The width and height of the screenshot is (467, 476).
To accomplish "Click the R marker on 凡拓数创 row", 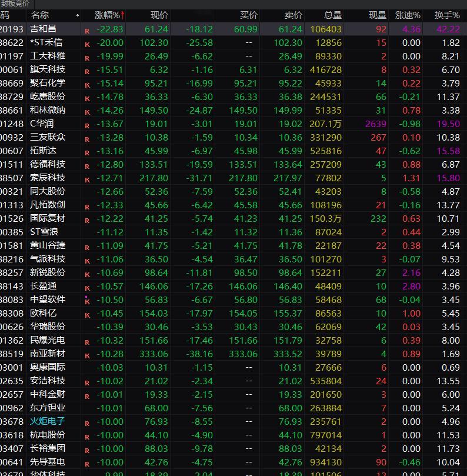I will [87, 207].
